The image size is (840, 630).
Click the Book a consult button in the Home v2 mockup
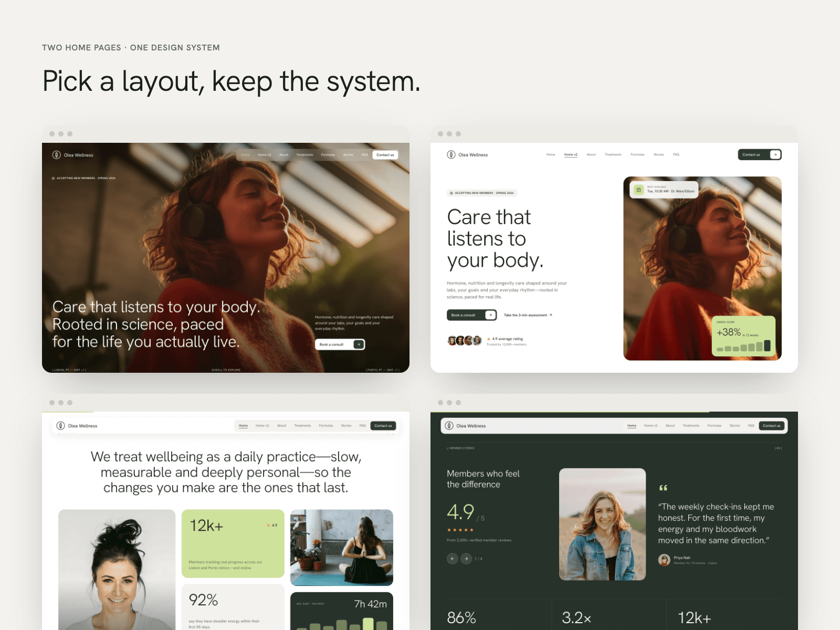(471, 315)
